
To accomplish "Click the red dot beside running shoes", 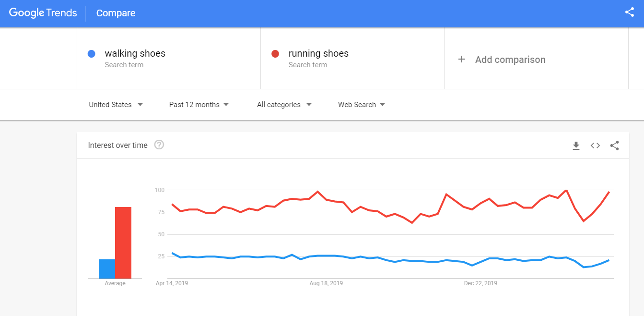I will tap(275, 54).
